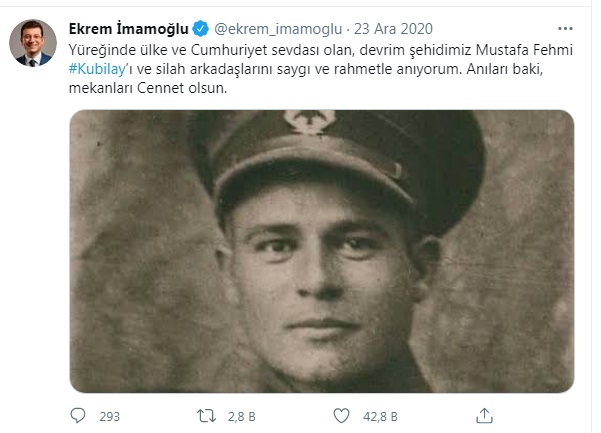Click the soldier's face in the photo
The image size is (601, 433).
coord(322,276)
